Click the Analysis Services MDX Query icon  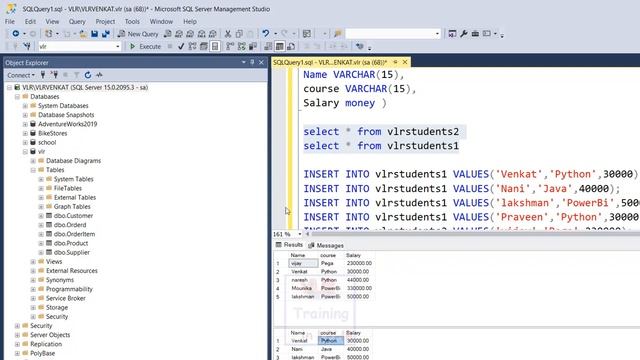tap(179, 34)
